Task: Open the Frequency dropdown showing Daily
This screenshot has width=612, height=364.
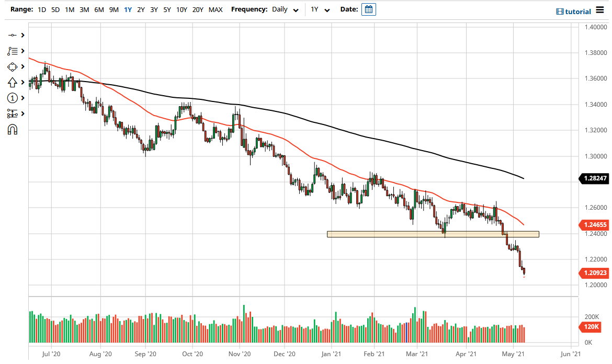Action: tap(284, 9)
